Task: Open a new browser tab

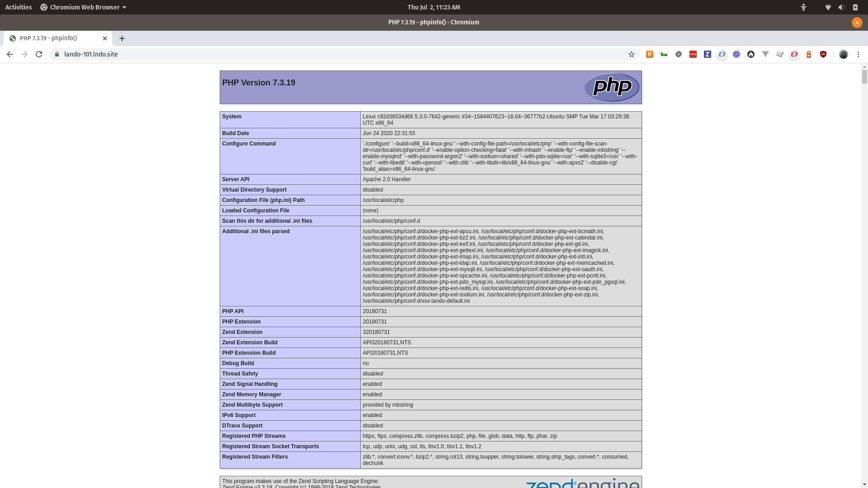Action: (122, 38)
